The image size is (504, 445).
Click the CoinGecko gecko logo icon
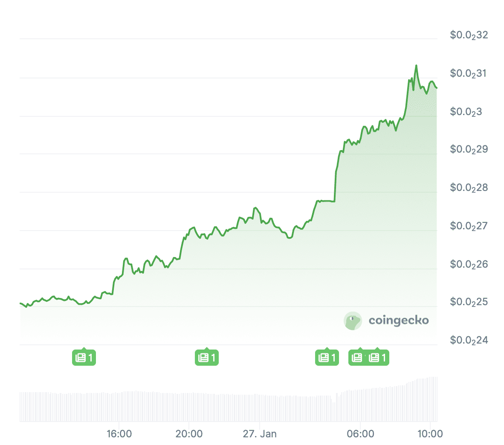click(x=353, y=321)
